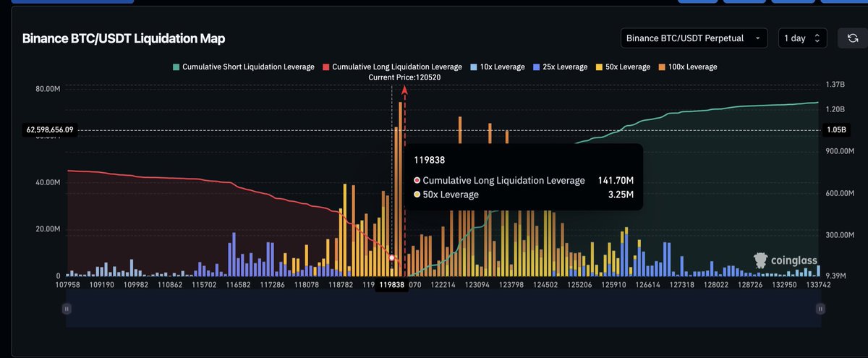The height and width of the screenshot is (358, 868).
Task: Click the range slider track below chart
Action: click(443, 308)
